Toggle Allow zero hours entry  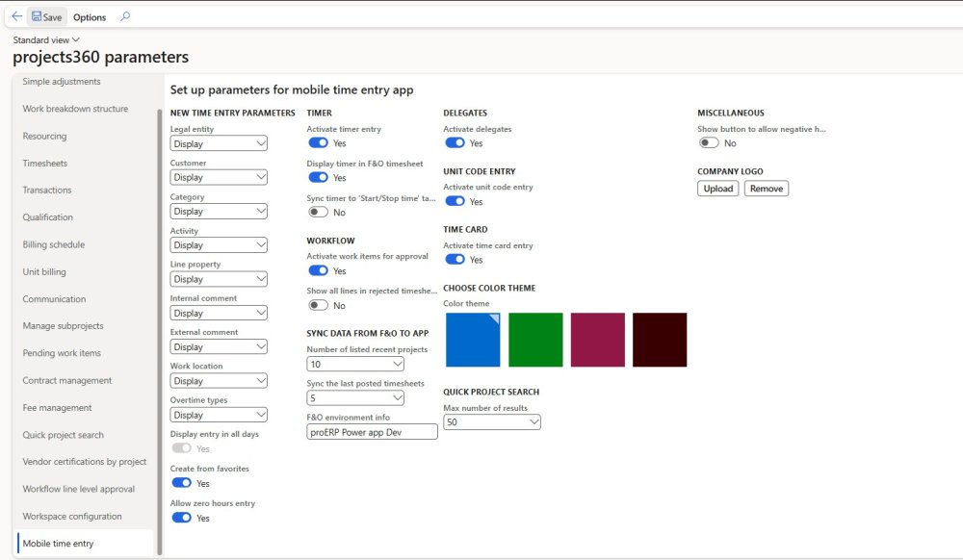click(x=181, y=518)
